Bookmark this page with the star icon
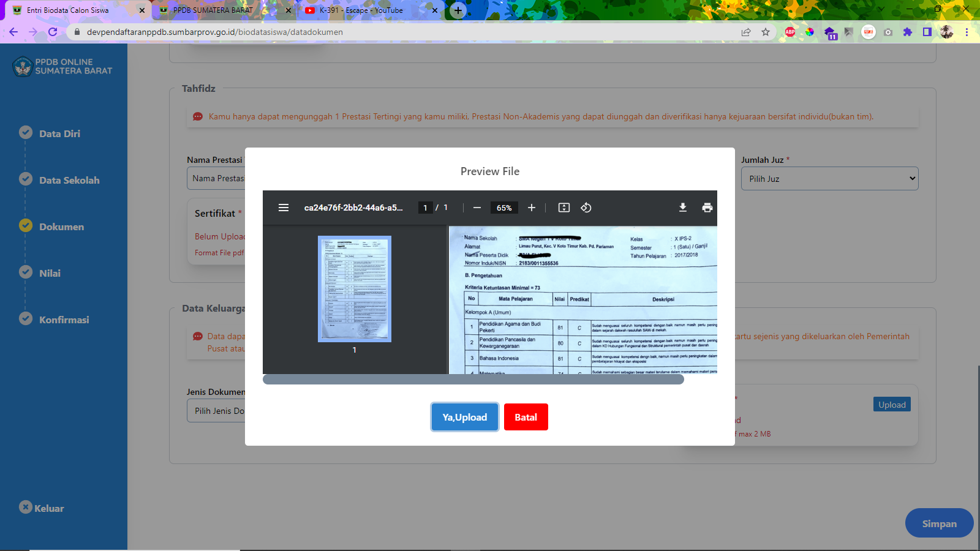The width and height of the screenshot is (980, 551). point(766,32)
